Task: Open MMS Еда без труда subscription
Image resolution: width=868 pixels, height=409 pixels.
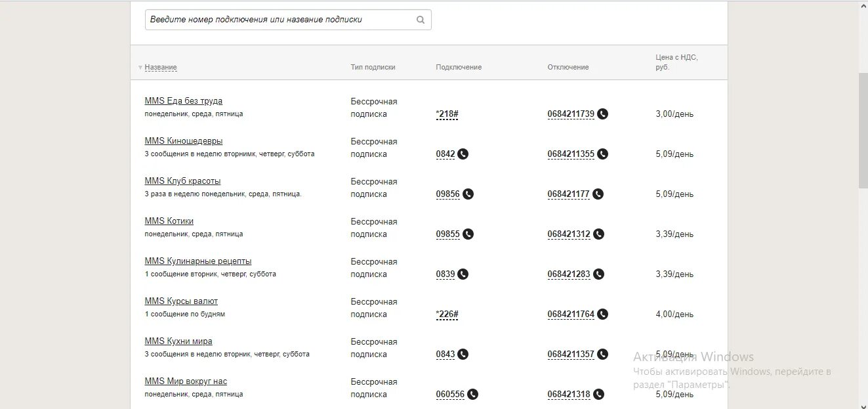Action: pos(184,101)
